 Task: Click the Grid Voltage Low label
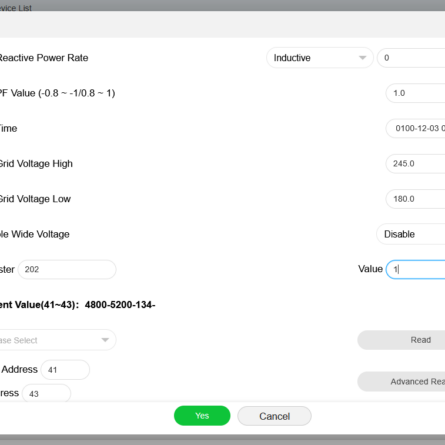[35, 199]
